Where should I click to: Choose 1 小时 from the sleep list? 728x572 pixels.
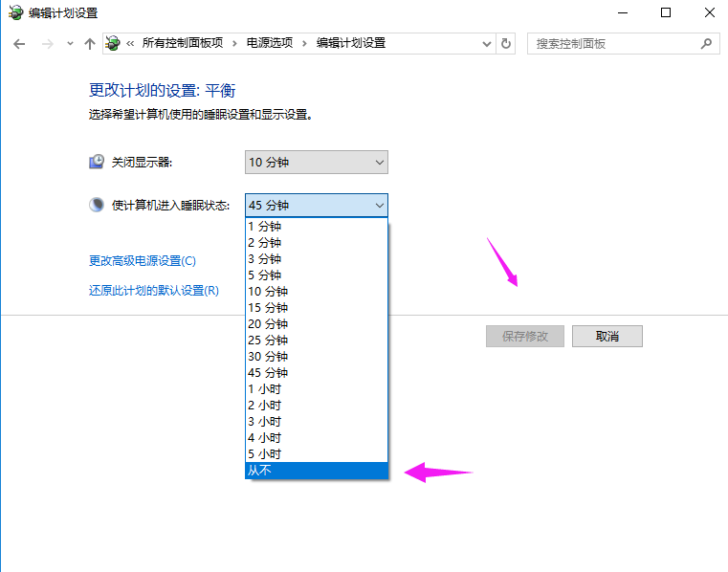click(x=317, y=388)
